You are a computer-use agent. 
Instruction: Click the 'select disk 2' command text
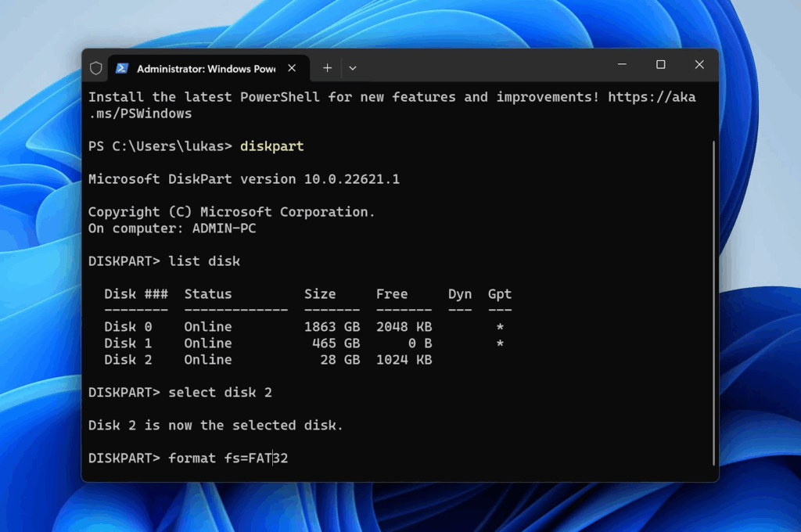coord(220,393)
